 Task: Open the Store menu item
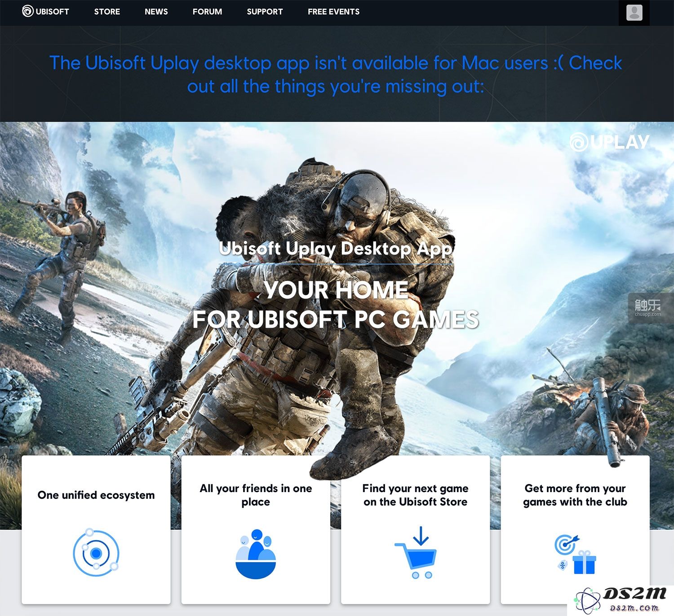(x=107, y=12)
